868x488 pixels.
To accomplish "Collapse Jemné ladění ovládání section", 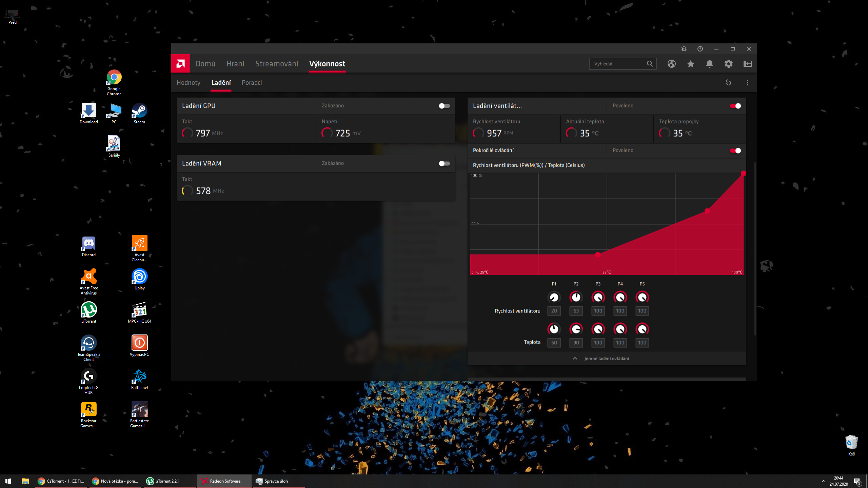I will tap(606, 359).
